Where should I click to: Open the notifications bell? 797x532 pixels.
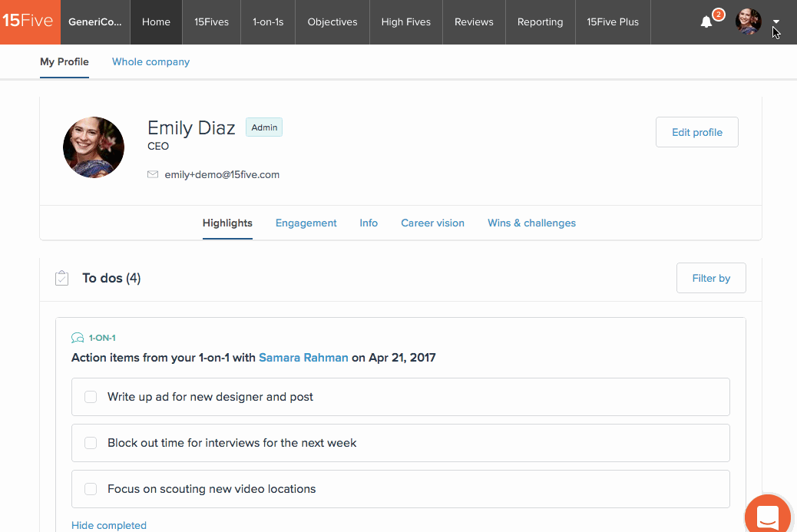(706, 21)
